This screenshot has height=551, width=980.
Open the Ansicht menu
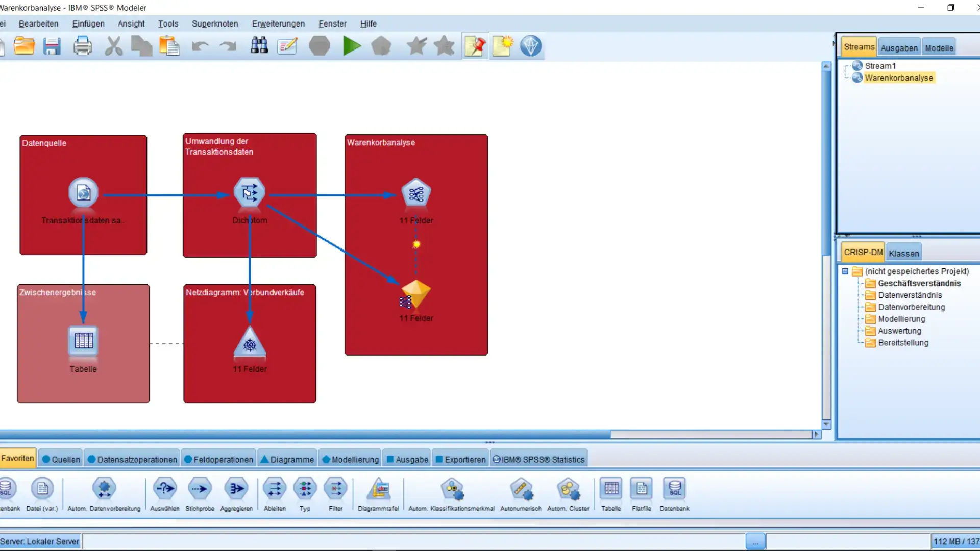pyautogui.click(x=131, y=23)
